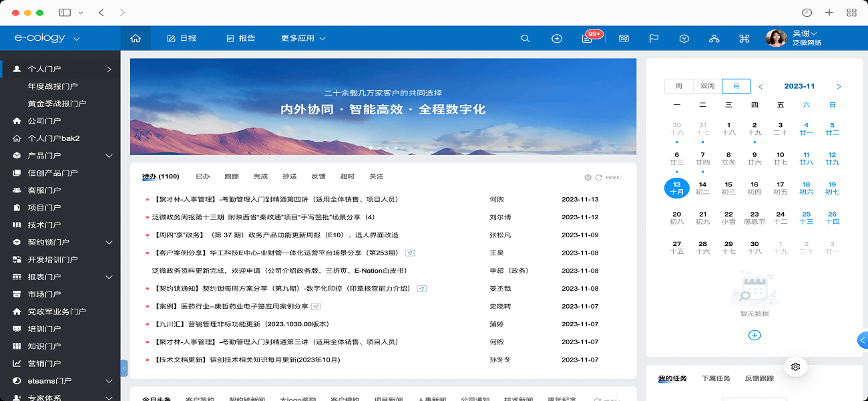Click the 2023-11 month label
868x401 pixels.
click(x=799, y=86)
